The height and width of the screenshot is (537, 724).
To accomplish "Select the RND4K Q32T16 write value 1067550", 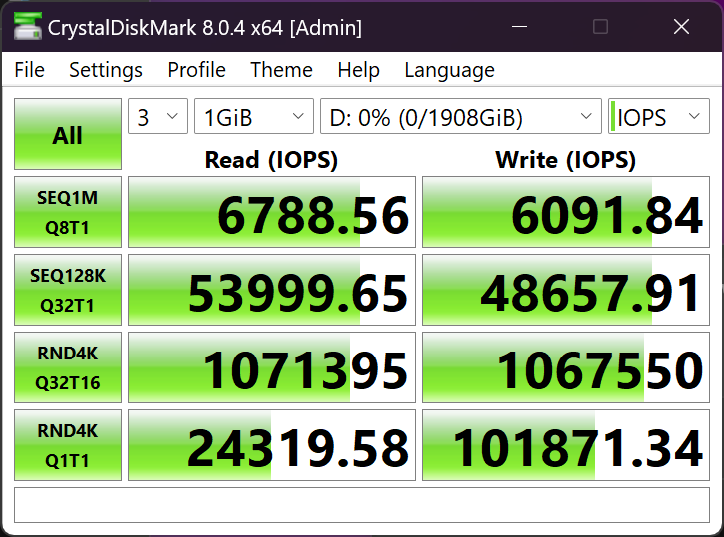I will pos(566,368).
